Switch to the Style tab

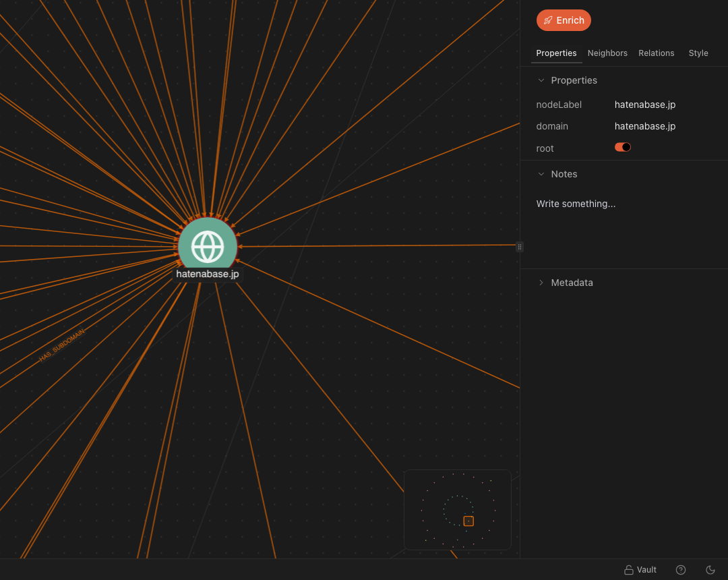pyautogui.click(x=698, y=53)
